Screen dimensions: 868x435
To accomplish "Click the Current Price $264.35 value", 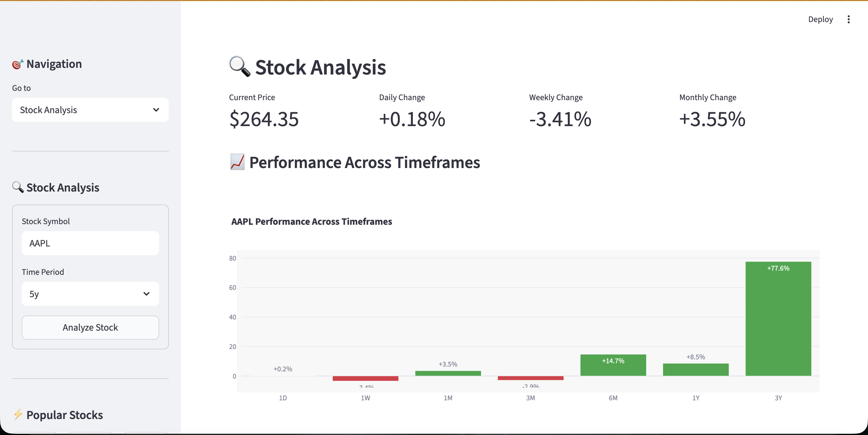I will pos(264,119).
